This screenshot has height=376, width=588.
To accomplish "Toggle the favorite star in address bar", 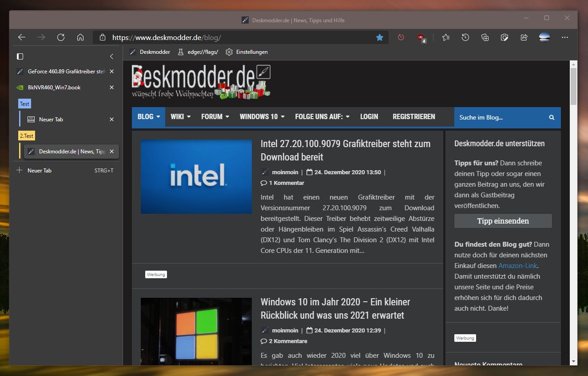I will click(x=380, y=37).
